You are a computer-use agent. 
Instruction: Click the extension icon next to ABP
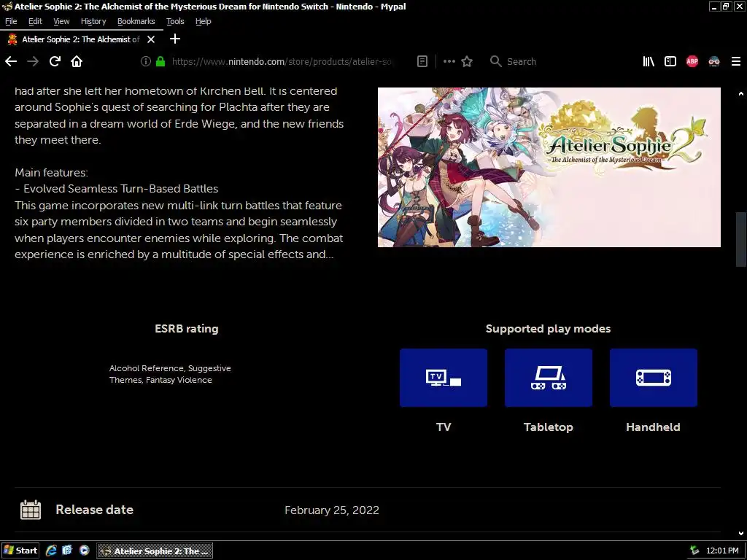coord(714,61)
